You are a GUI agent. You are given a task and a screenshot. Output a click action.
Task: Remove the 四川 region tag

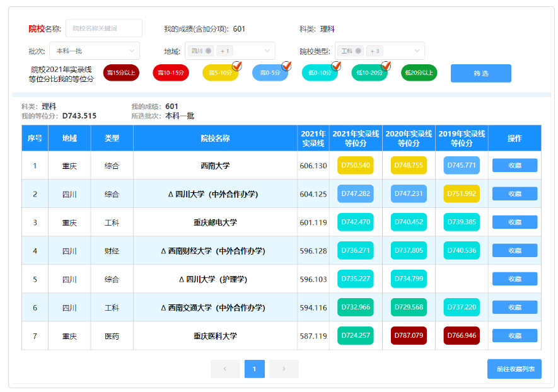pos(209,51)
